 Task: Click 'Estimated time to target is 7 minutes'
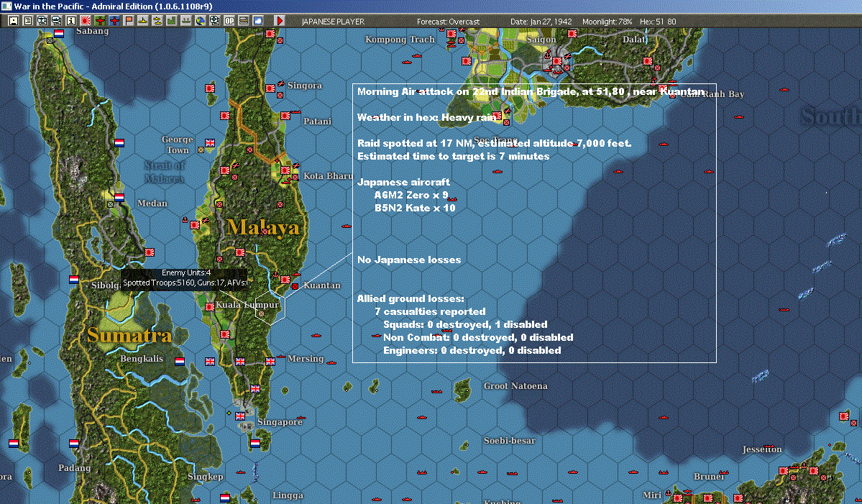(454, 157)
